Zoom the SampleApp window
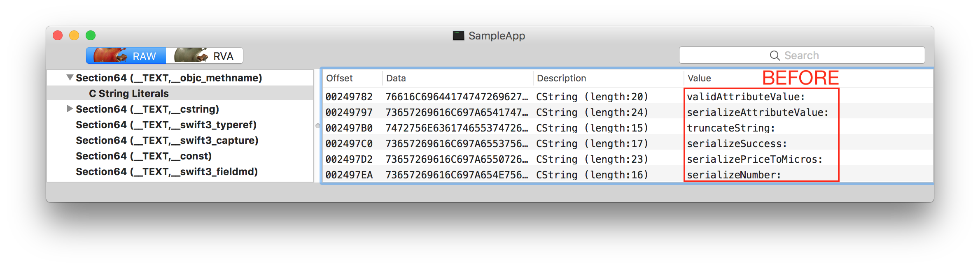Viewport: 980px width, 268px height. (91, 35)
